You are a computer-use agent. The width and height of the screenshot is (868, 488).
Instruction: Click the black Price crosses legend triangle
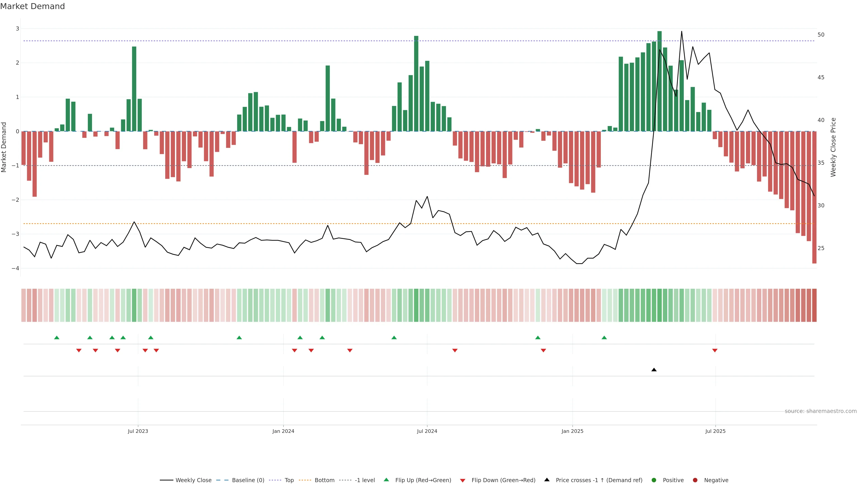[x=547, y=480]
